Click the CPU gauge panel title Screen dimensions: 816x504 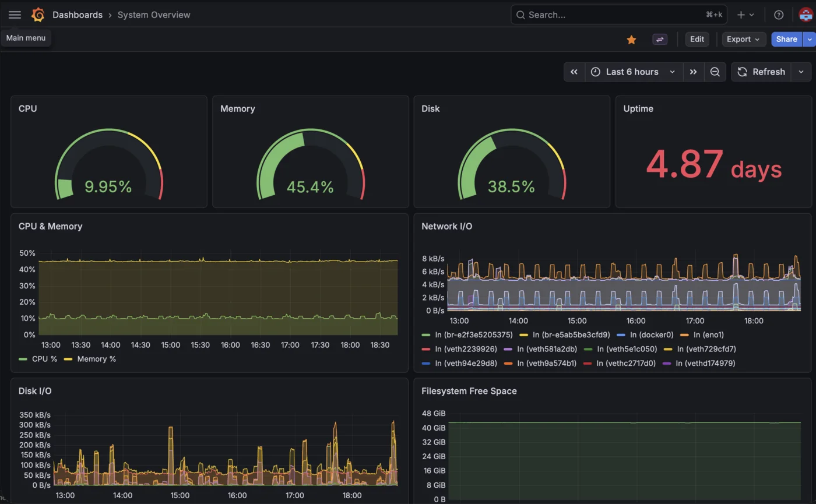27,108
